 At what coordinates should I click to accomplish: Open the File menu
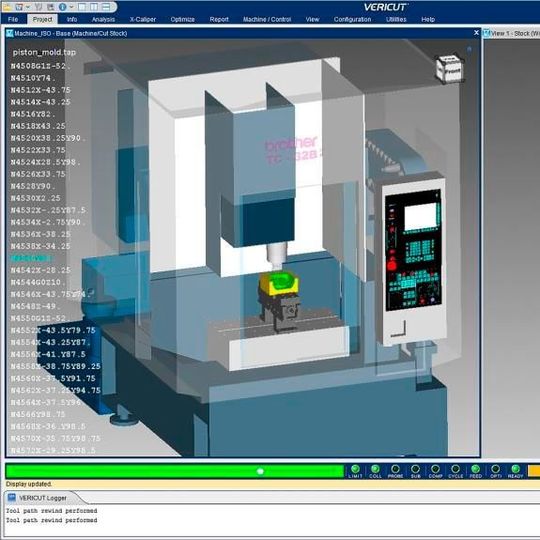click(x=13, y=19)
